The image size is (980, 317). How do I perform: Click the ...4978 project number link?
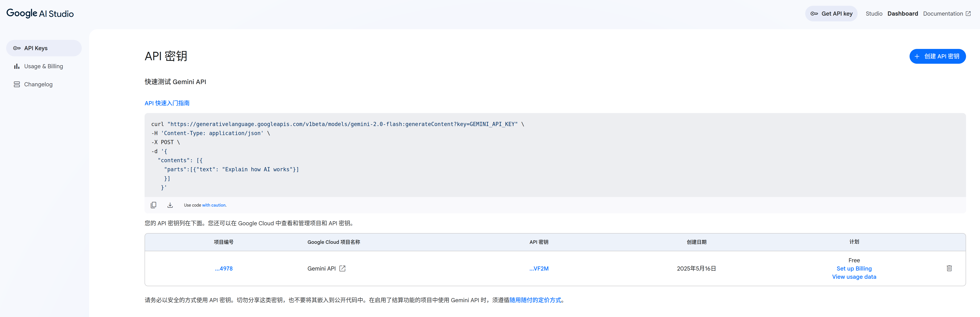224,269
